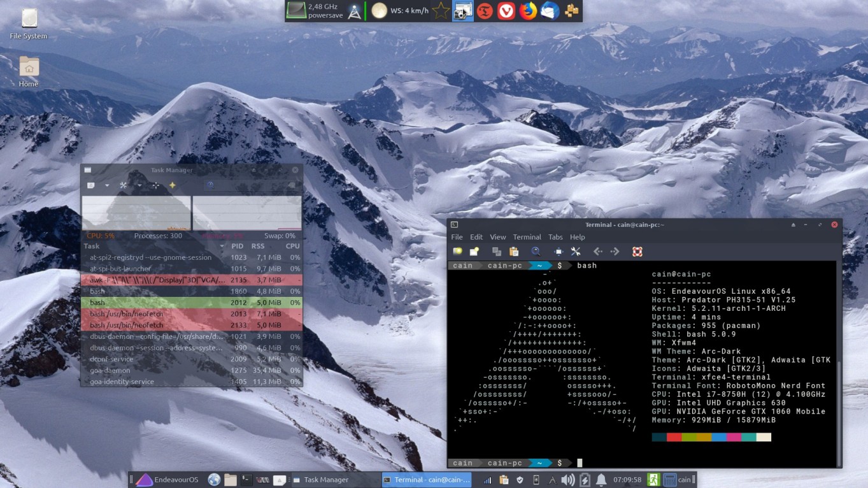868x488 pixels.
Task: Launch the Thunderbird mail client
Action: [550, 11]
